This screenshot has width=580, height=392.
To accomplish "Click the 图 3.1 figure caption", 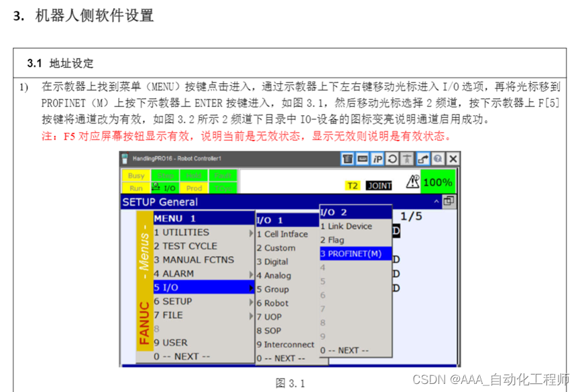I will pos(290,383).
